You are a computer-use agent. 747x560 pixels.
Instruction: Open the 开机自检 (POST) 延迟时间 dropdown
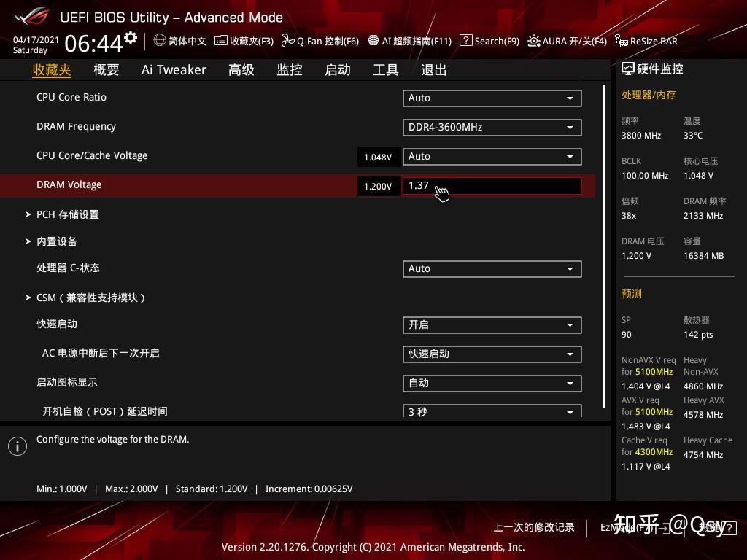(x=492, y=411)
